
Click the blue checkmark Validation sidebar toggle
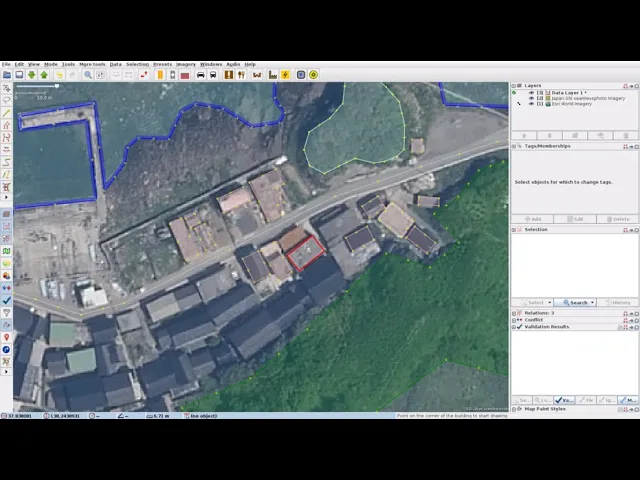click(x=6, y=300)
